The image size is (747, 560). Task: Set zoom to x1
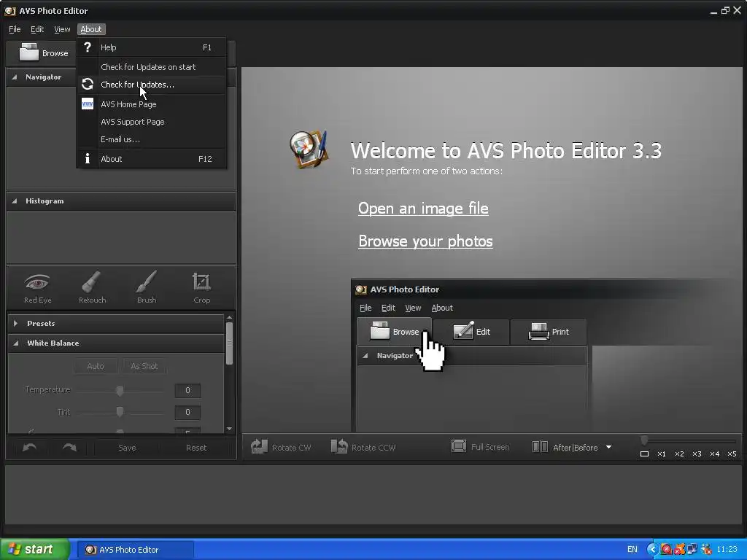(662, 454)
